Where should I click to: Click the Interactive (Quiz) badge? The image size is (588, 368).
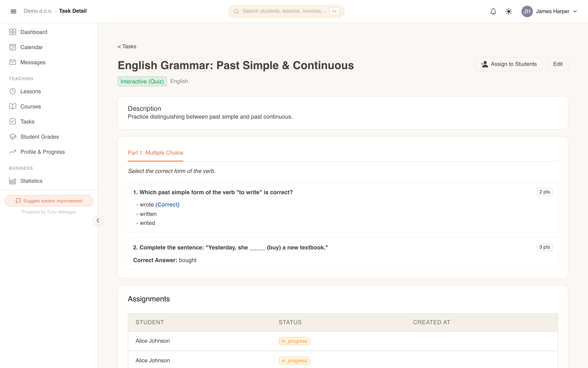pyautogui.click(x=142, y=82)
